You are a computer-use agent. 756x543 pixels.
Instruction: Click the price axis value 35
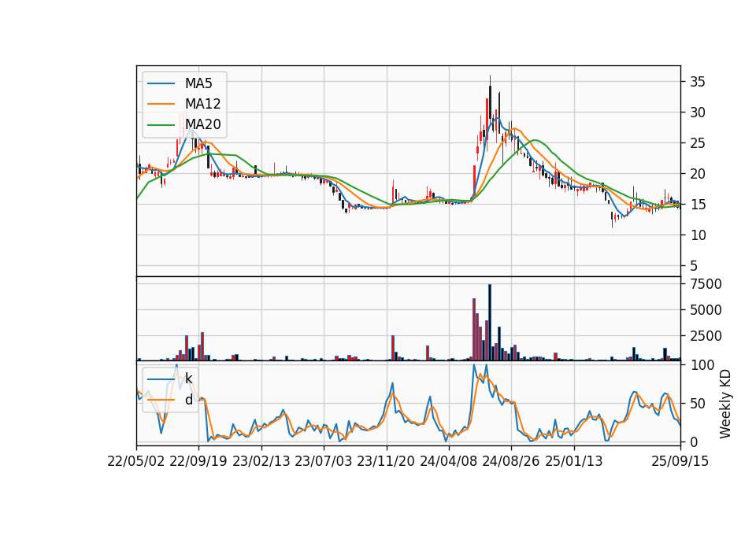coord(697,82)
